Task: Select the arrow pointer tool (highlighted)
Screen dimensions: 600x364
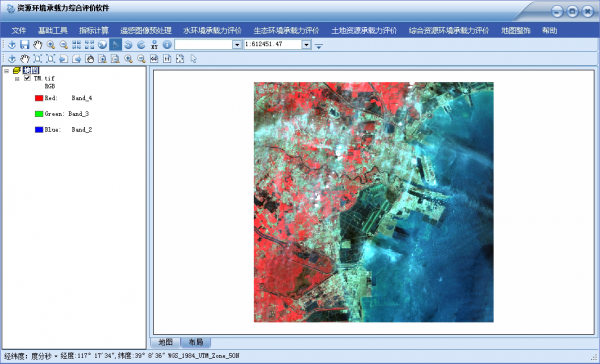Action: coord(115,45)
